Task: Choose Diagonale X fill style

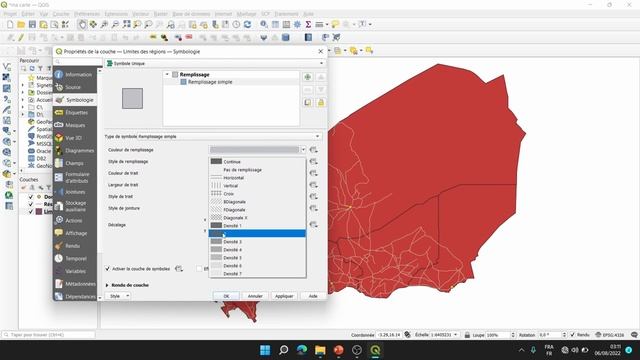Action: tap(257, 218)
